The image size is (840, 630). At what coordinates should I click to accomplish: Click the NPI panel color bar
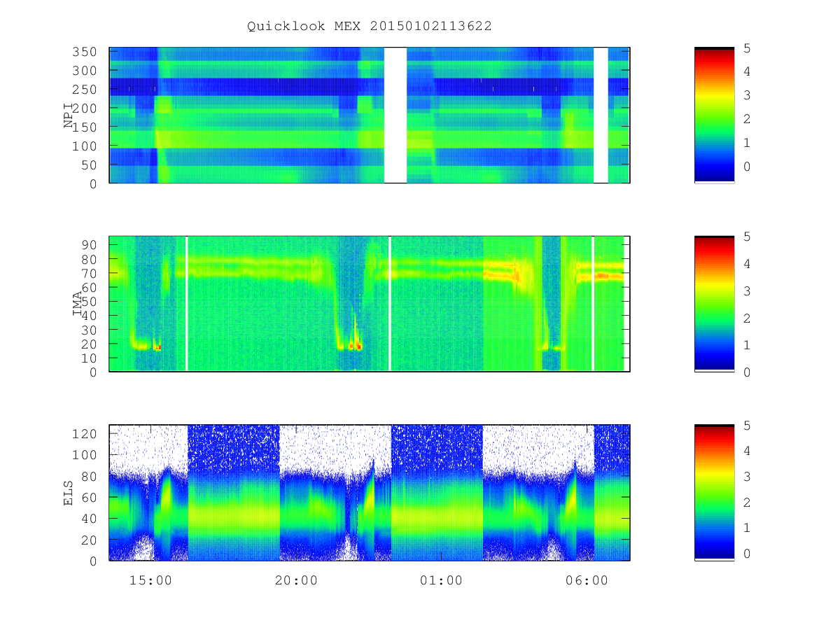[714, 115]
